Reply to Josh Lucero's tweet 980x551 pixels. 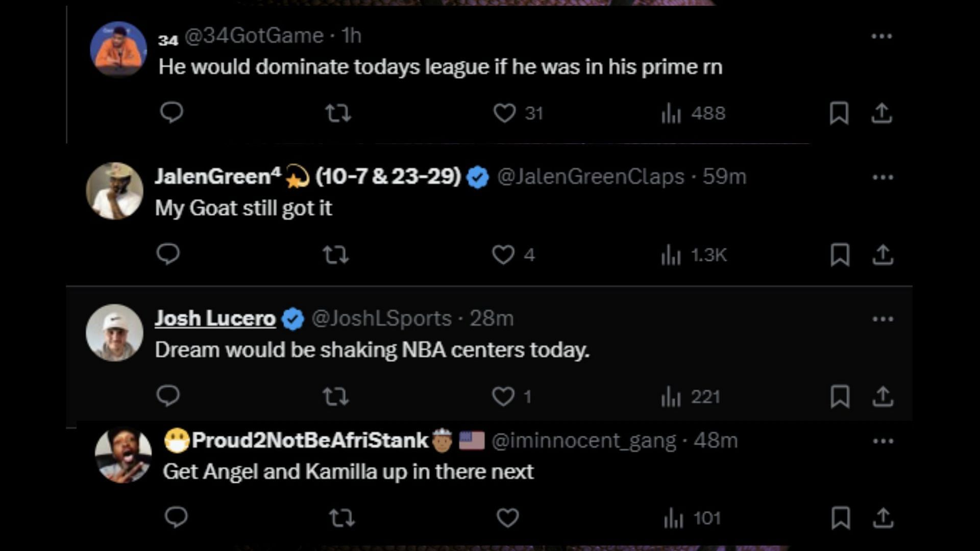point(168,396)
